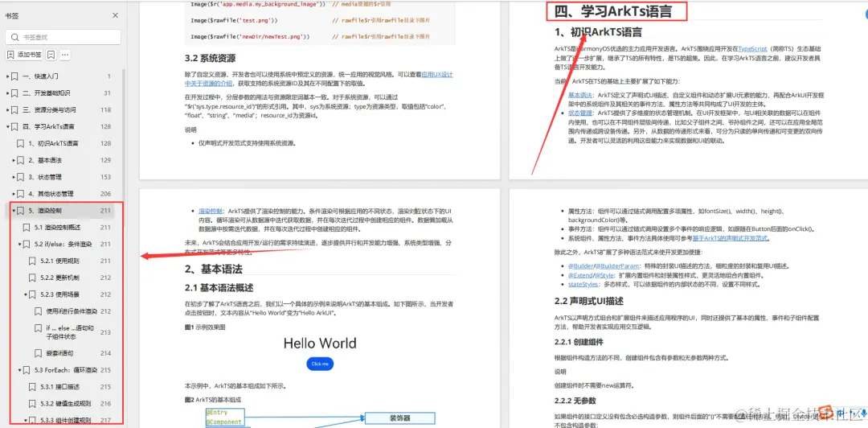
Task: Expand the 二、开发基础知识 bookmark
Action: pos(8,93)
